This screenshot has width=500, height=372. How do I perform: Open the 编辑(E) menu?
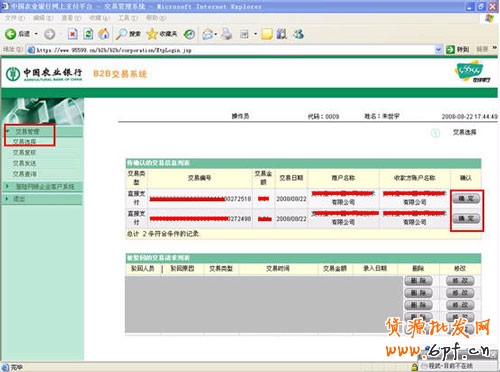pyautogui.click(x=43, y=18)
